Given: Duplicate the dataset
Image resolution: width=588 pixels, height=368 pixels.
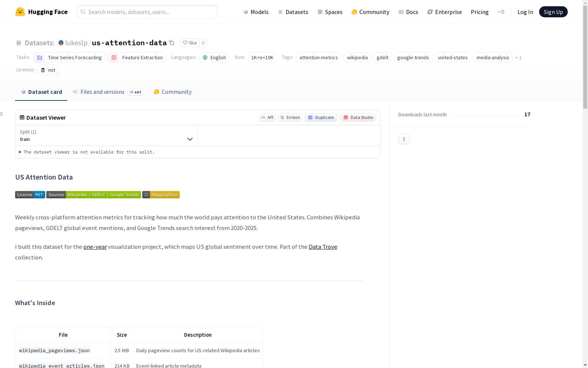Looking at the screenshot, I should [x=321, y=117].
